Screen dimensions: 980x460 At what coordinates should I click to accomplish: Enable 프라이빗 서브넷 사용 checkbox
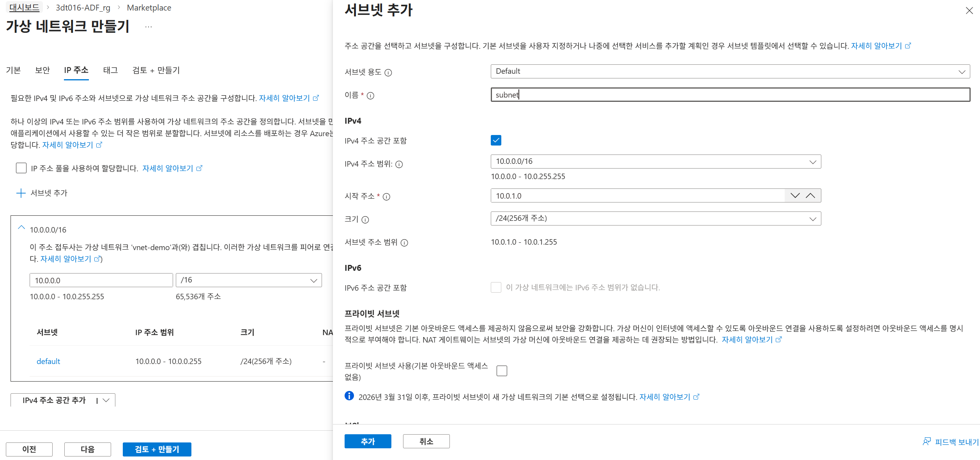click(x=502, y=371)
